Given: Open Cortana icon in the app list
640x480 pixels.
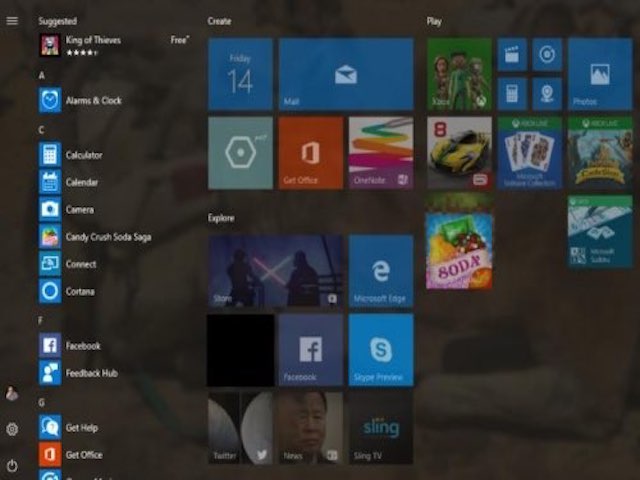Looking at the screenshot, I should tap(50, 291).
